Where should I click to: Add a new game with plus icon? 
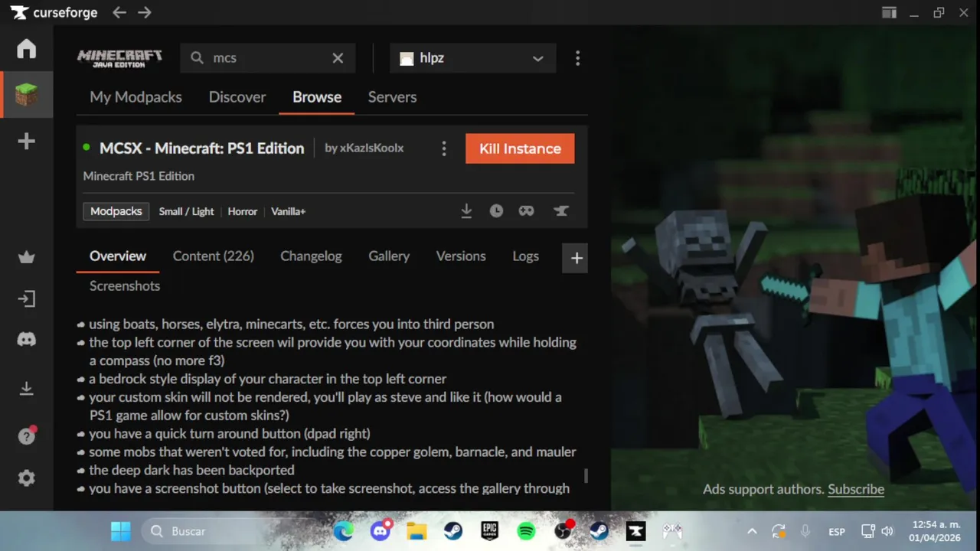(x=27, y=142)
